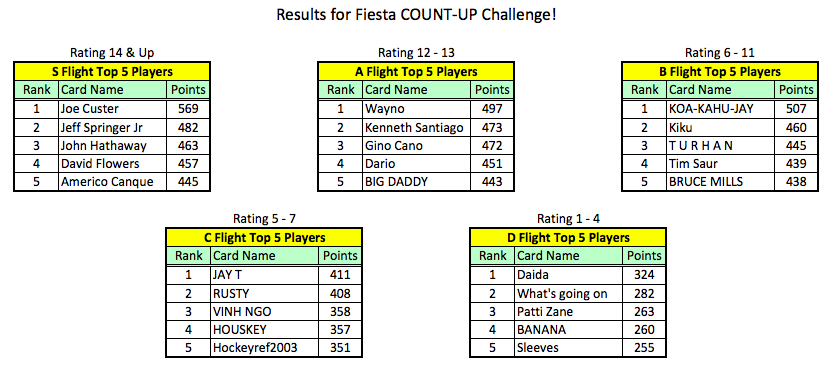Select the JAY T cell
Screen dimensions: 833x369
265,275
